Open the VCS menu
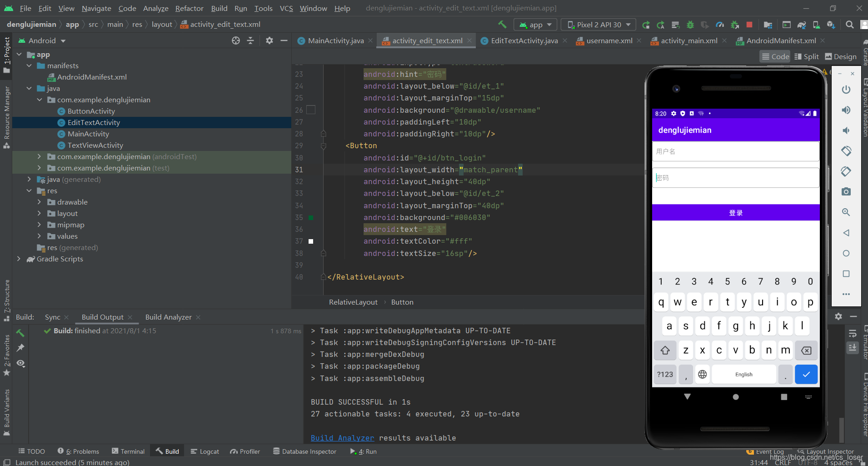 tap(286, 8)
